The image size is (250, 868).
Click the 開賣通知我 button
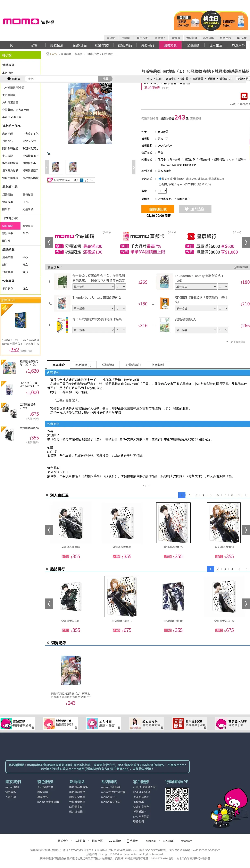pyautogui.click(x=158, y=209)
